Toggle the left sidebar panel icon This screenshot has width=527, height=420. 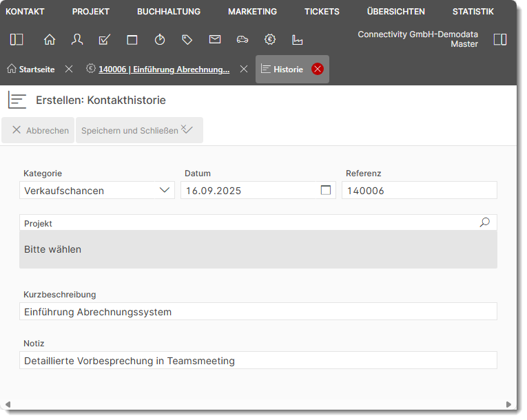click(x=17, y=40)
